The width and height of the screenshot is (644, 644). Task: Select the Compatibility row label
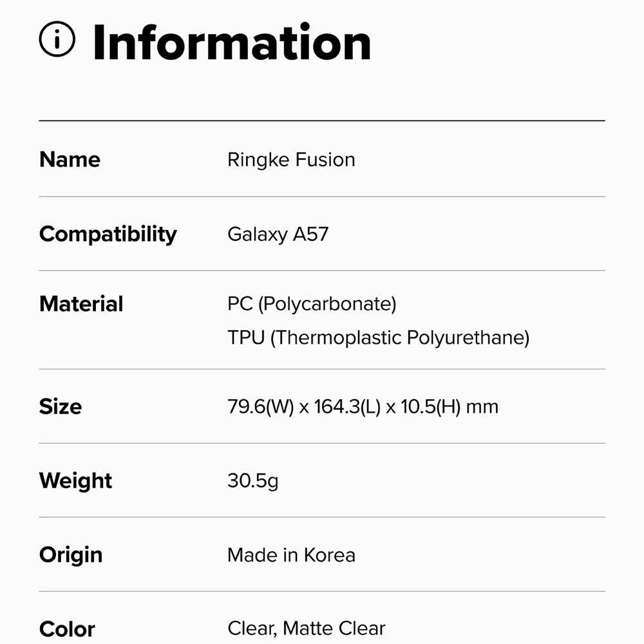pos(108,234)
